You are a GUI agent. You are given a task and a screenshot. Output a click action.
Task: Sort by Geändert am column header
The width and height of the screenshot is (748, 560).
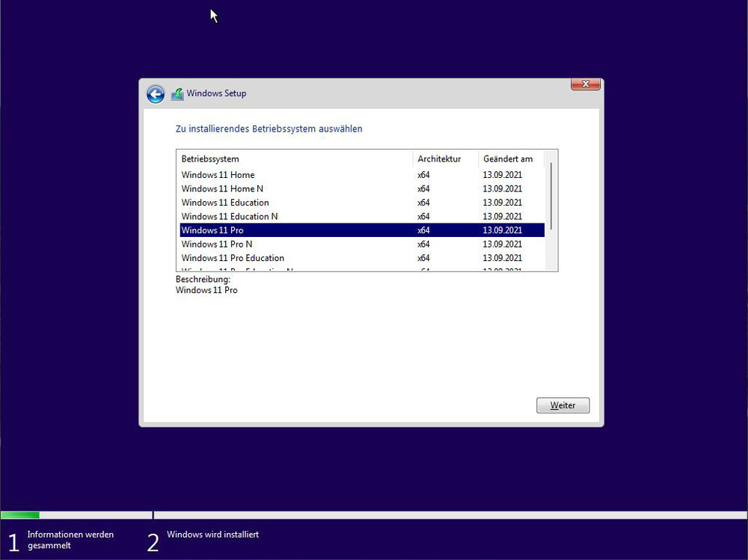click(x=512, y=159)
